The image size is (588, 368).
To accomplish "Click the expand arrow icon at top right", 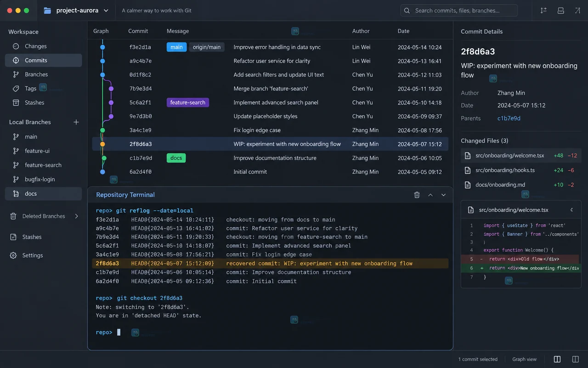I will (x=577, y=10).
